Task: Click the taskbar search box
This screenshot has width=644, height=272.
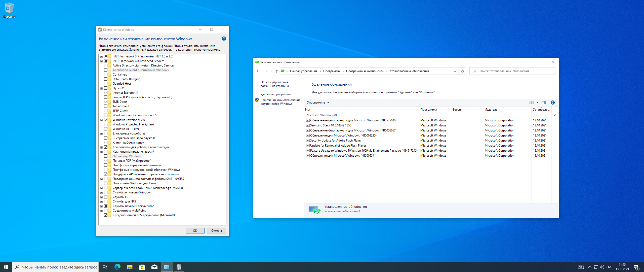Action: [x=55, y=267]
